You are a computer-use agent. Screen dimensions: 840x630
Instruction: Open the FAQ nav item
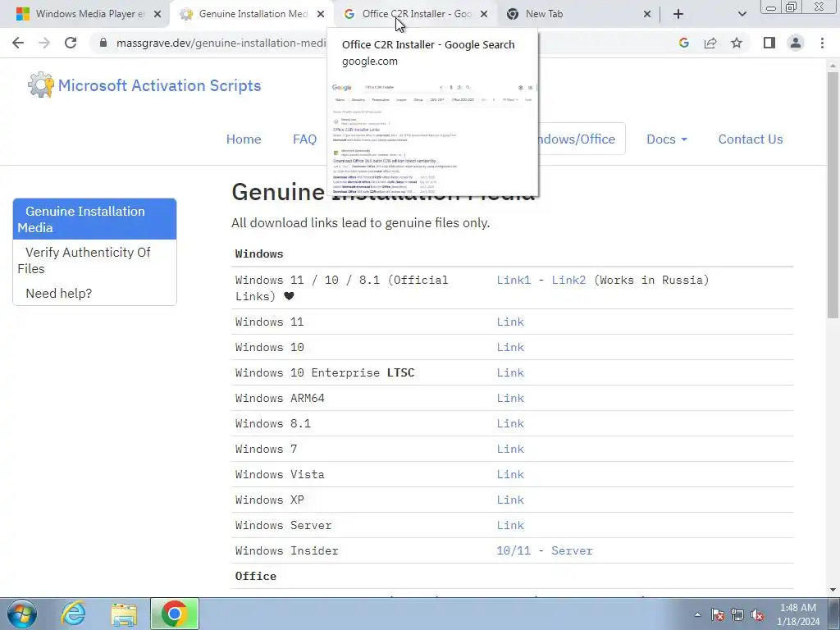(x=304, y=139)
